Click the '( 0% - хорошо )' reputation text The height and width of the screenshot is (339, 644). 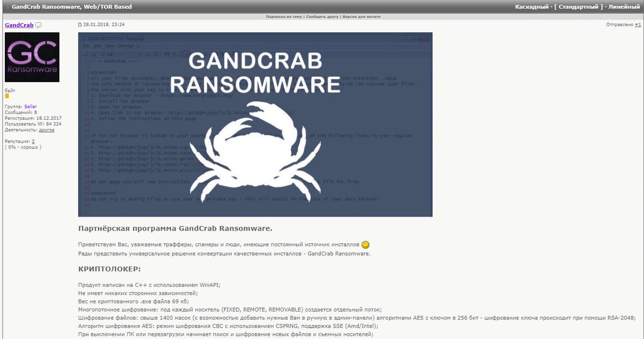point(23,147)
